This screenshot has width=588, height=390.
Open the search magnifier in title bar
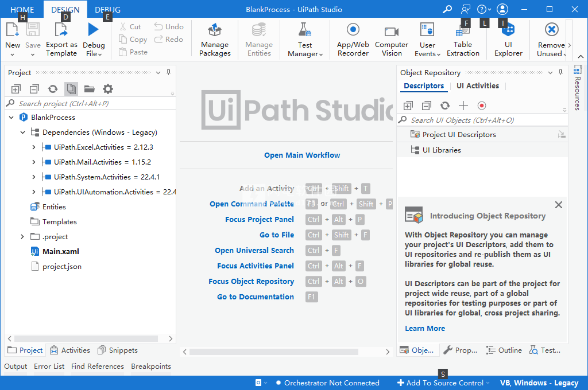click(447, 9)
